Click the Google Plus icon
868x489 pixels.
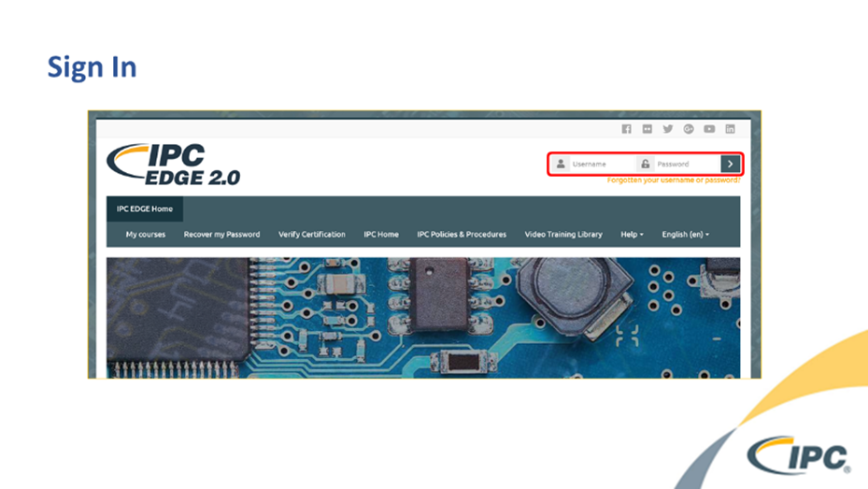point(689,129)
